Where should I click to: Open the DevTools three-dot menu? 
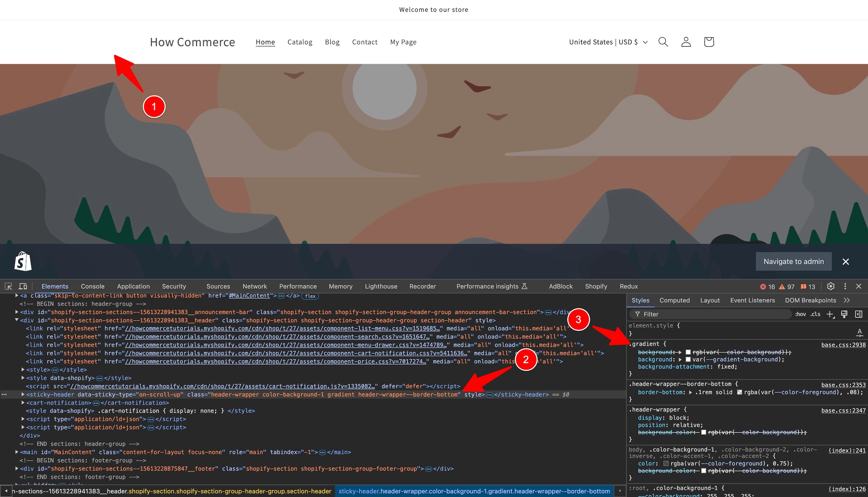pos(845,286)
